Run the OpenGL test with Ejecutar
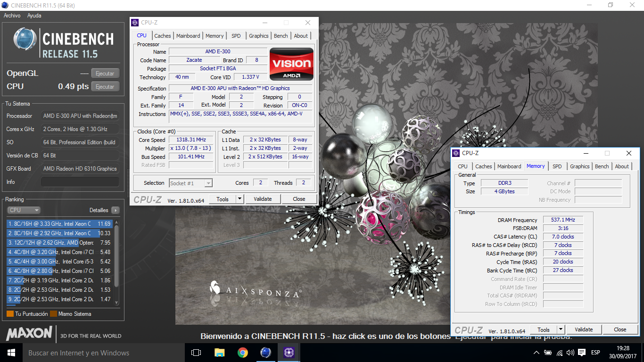The width and height of the screenshot is (644, 362). click(x=105, y=74)
